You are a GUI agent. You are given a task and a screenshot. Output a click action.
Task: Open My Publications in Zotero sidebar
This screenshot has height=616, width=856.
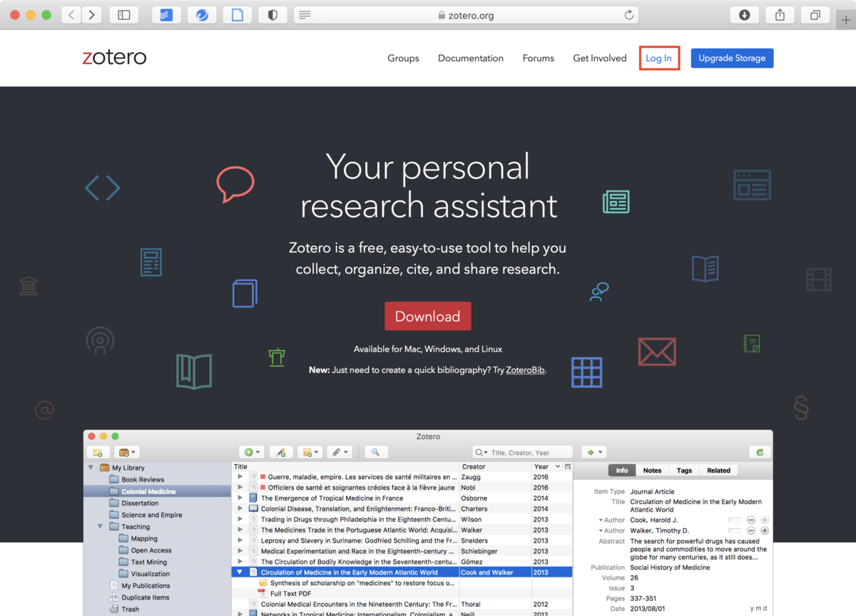(146, 585)
